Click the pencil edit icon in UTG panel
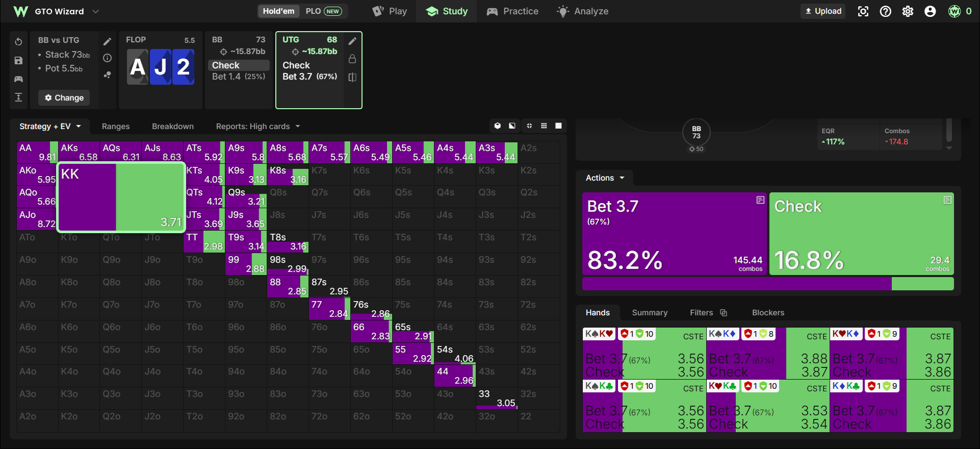The image size is (980, 449). [x=352, y=41]
